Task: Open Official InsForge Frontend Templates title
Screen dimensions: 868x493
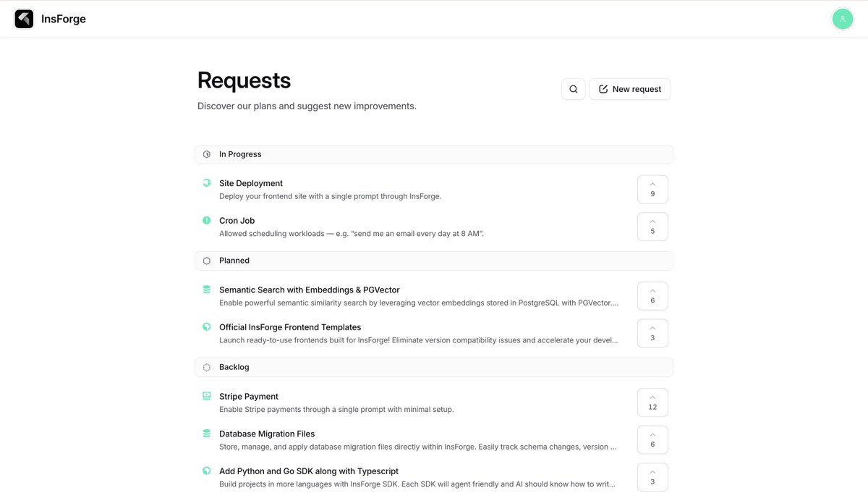Action: coord(290,327)
